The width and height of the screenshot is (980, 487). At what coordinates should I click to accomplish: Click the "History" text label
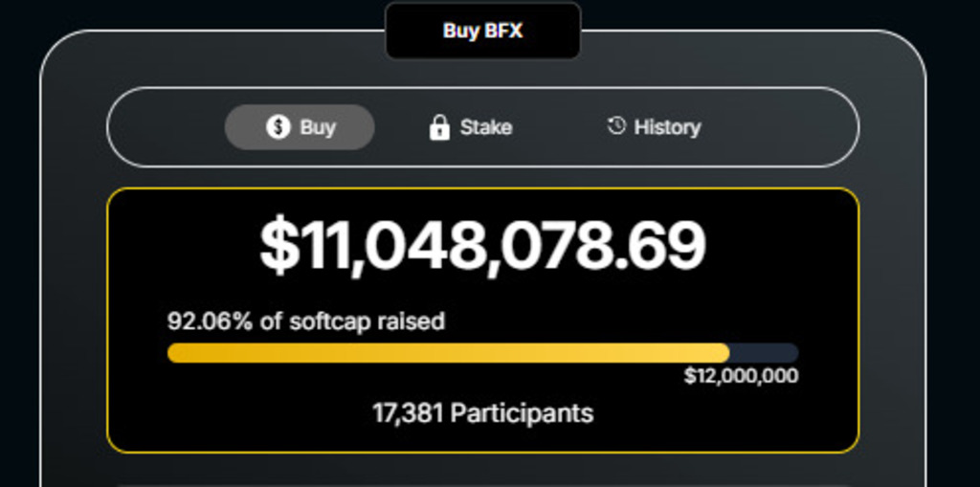[667, 127]
